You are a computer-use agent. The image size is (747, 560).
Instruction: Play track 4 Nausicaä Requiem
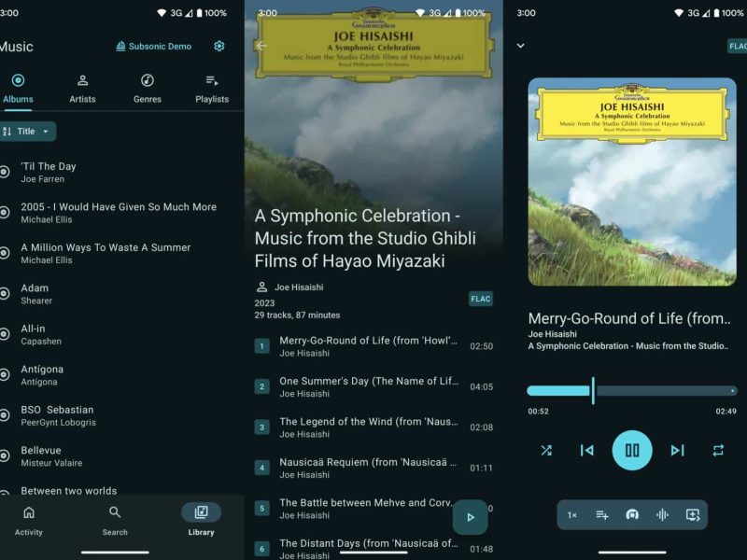[374, 468]
